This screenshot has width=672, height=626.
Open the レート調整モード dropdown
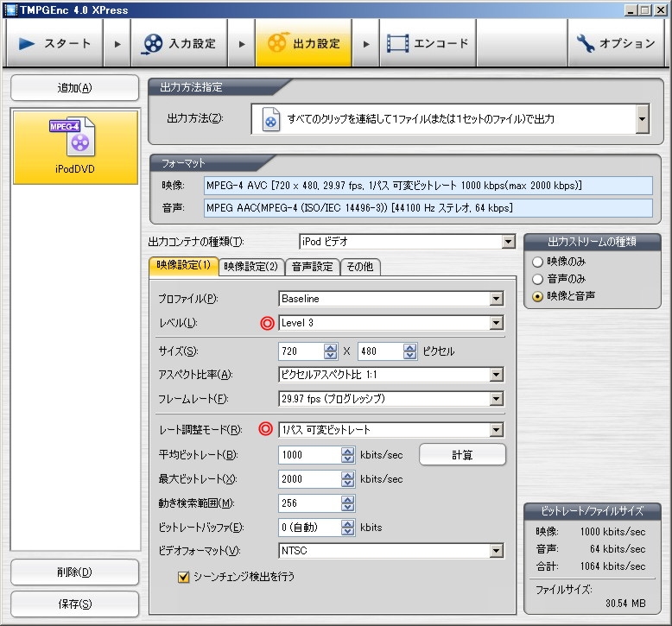click(x=496, y=430)
